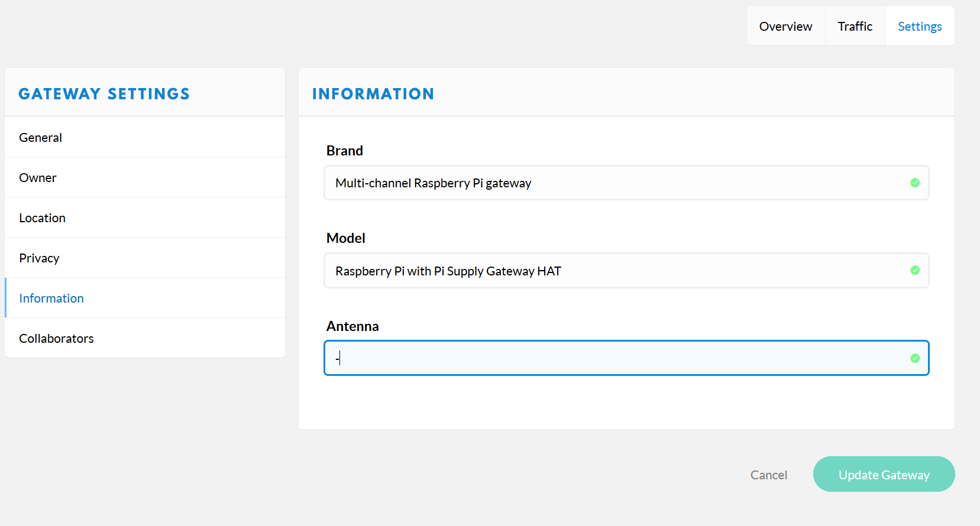The image size is (980, 526).
Task: Click the Antenna label
Action: click(x=352, y=326)
